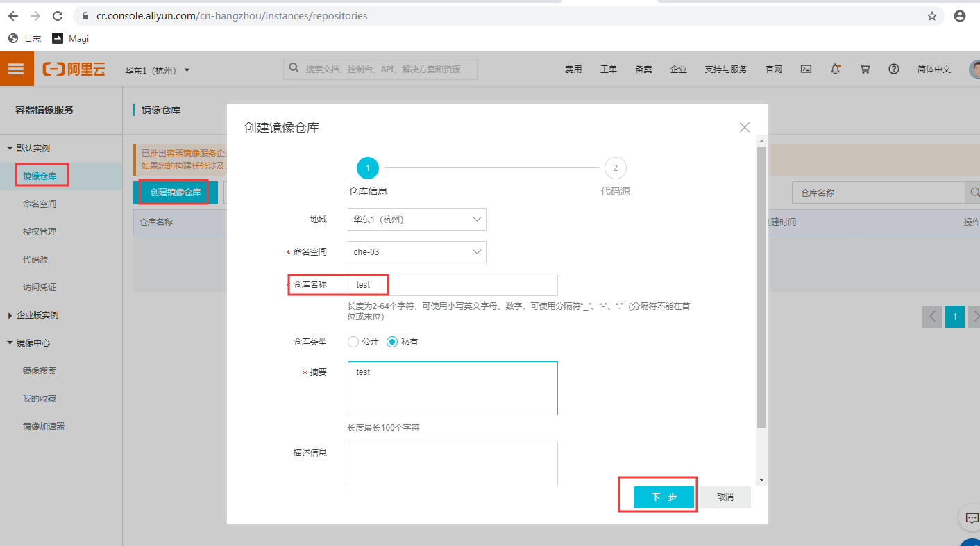Viewport: 980px width, 546px height.
Task: Open the 费用 menu in the top navigation
Action: tap(573, 69)
